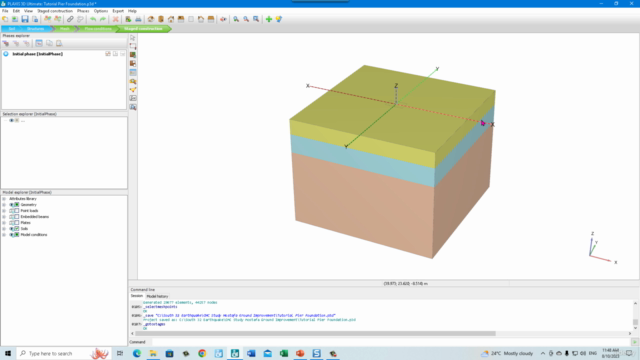Hide Geometry using its eye icon
This screenshot has width=640, height=360.
(11, 204)
